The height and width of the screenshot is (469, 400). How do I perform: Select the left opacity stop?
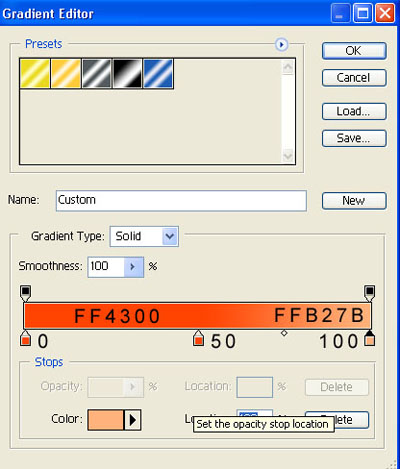pyautogui.click(x=26, y=293)
